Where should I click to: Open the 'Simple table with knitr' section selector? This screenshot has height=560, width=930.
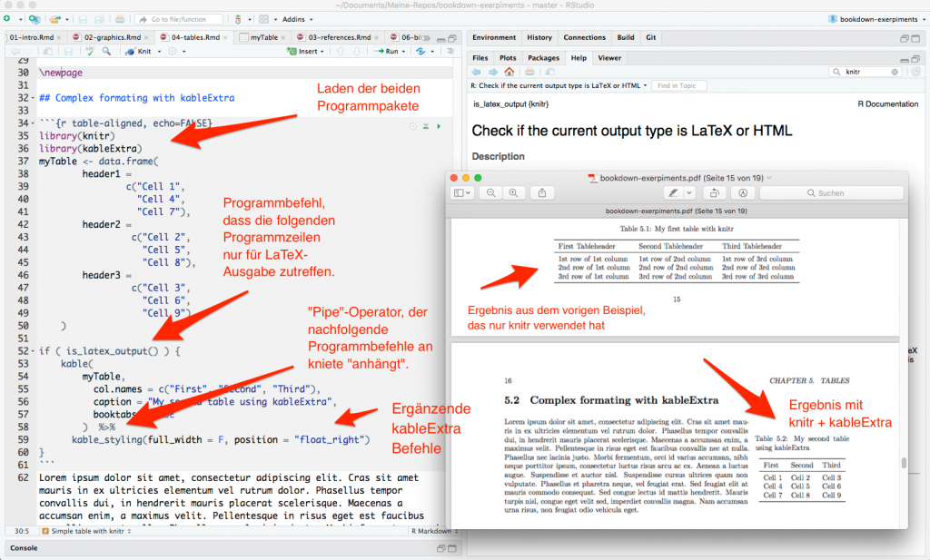(x=86, y=531)
